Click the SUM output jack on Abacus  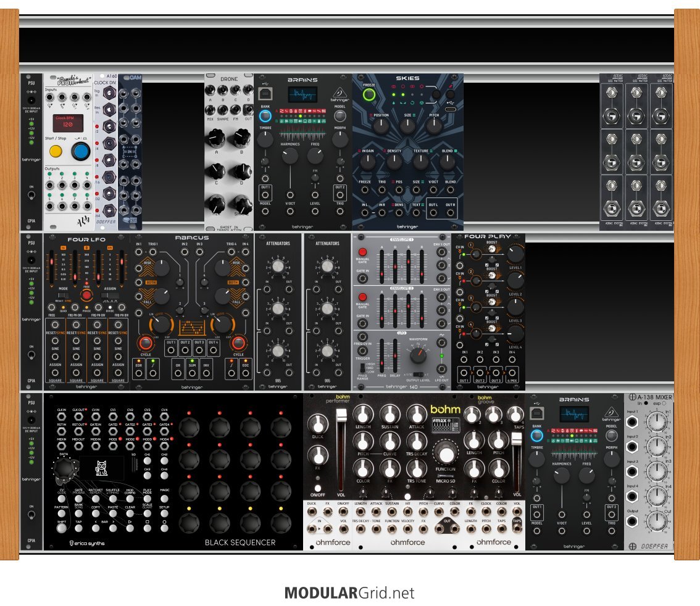click(x=193, y=374)
